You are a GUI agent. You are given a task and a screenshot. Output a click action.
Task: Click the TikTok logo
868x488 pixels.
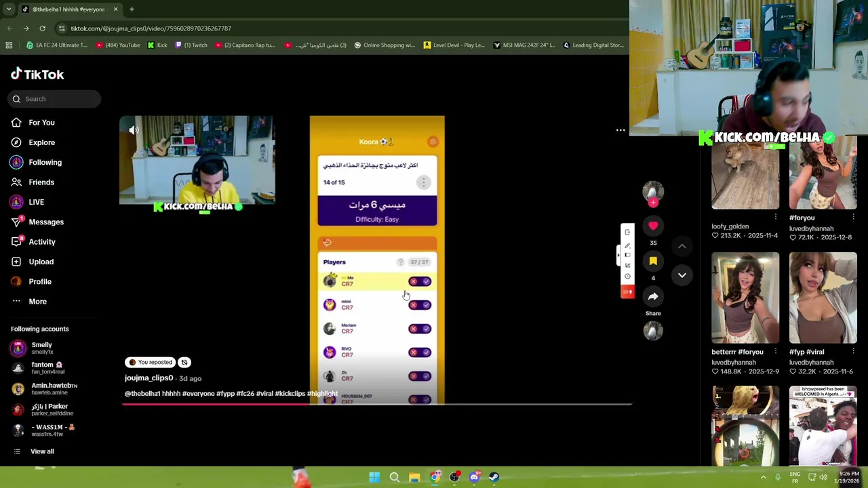[37, 74]
